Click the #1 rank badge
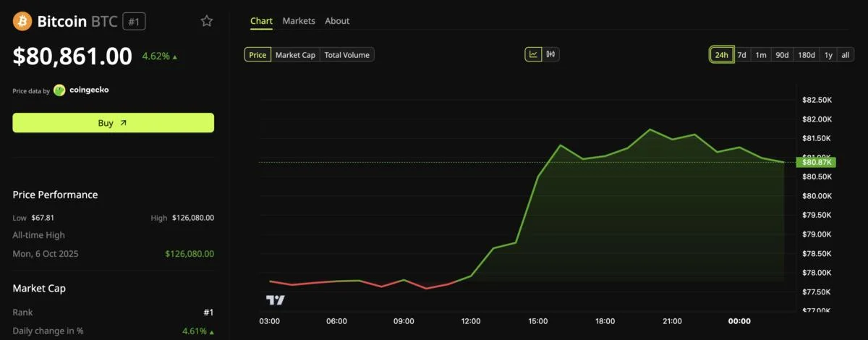This screenshot has width=868, height=340. click(135, 22)
